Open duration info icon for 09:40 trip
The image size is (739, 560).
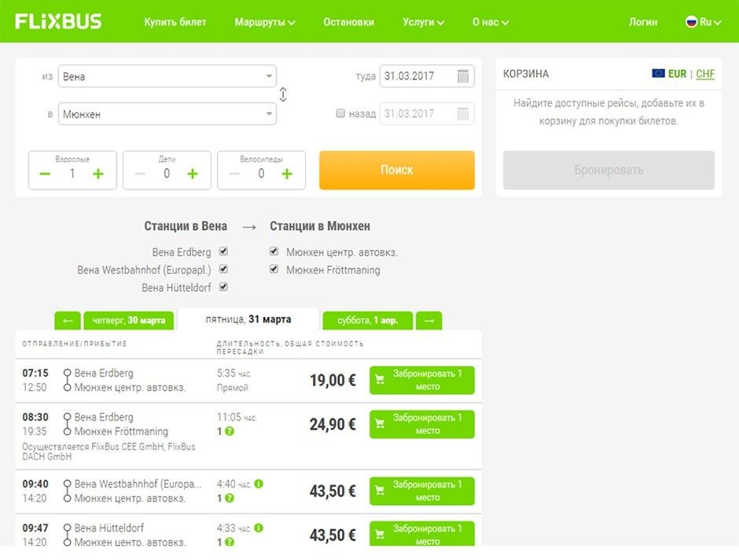[x=259, y=484]
